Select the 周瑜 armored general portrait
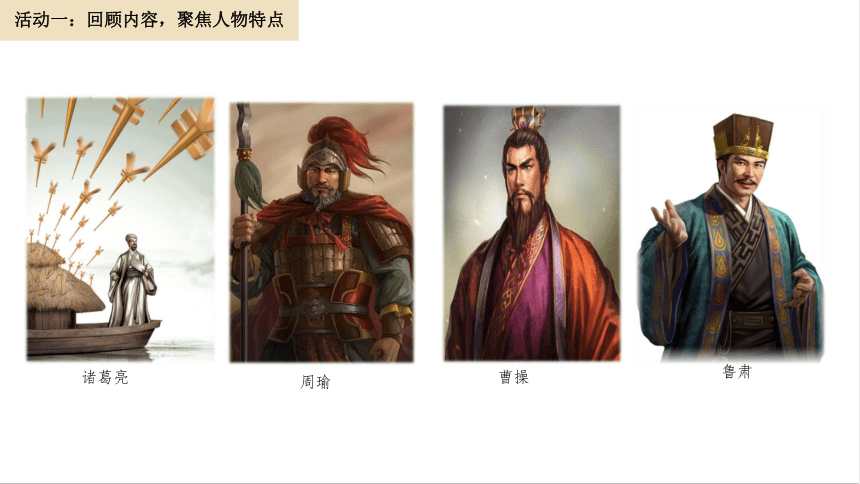Viewport: 860px width, 484px height. coord(321,233)
